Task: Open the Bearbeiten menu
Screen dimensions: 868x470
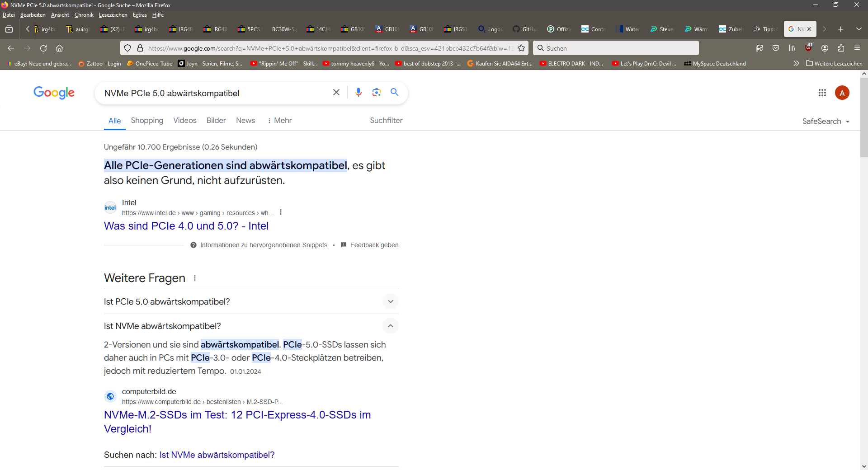Action: (33, 15)
